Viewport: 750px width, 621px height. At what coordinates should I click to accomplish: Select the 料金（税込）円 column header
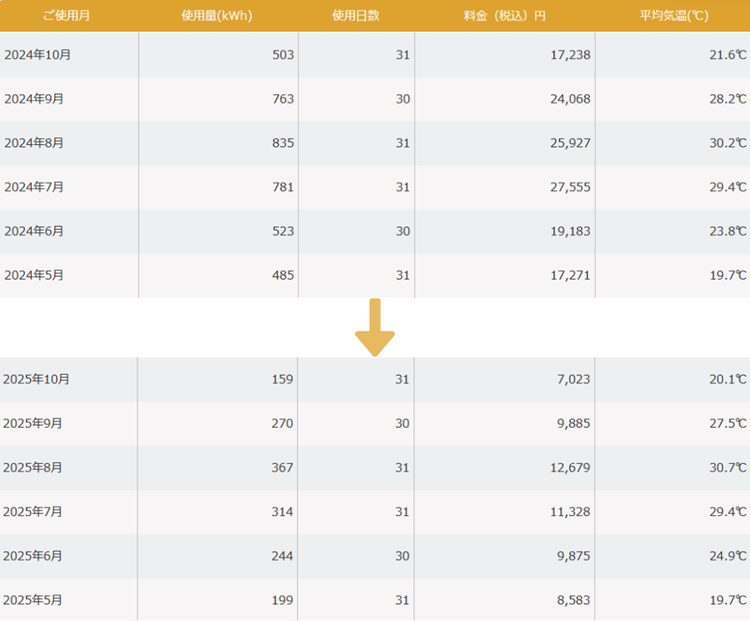pyautogui.click(x=504, y=16)
